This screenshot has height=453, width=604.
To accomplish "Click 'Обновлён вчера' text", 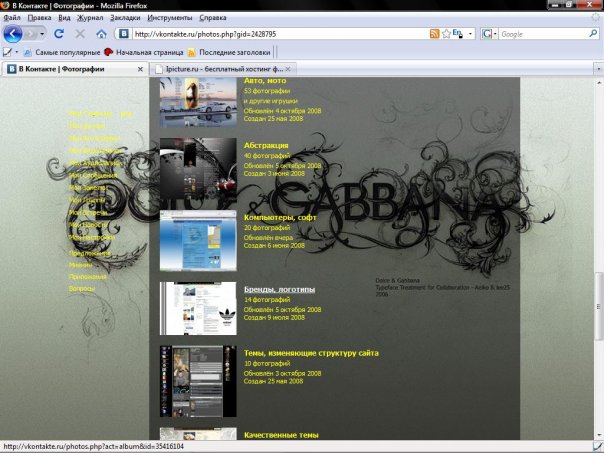I will [x=268, y=238].
